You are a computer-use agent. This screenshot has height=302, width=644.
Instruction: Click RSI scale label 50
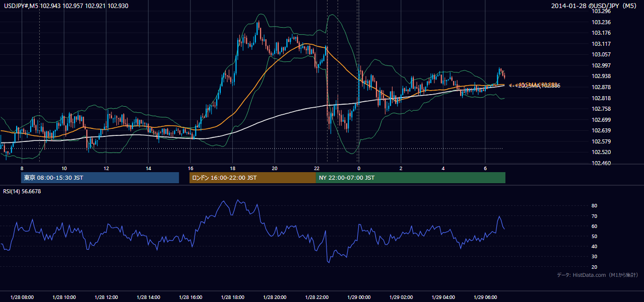point(595,236)
